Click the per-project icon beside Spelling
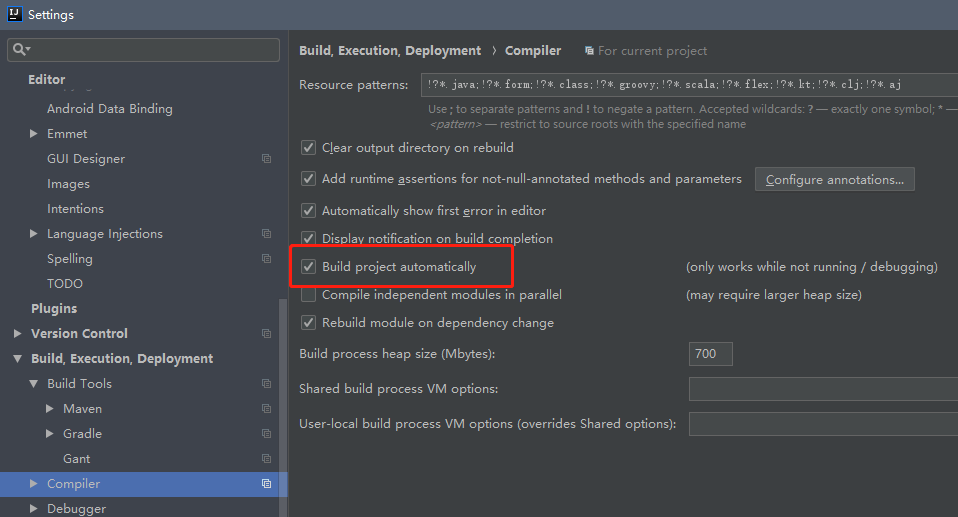Screen dimensions: 958x517 [x=267, y=259]
